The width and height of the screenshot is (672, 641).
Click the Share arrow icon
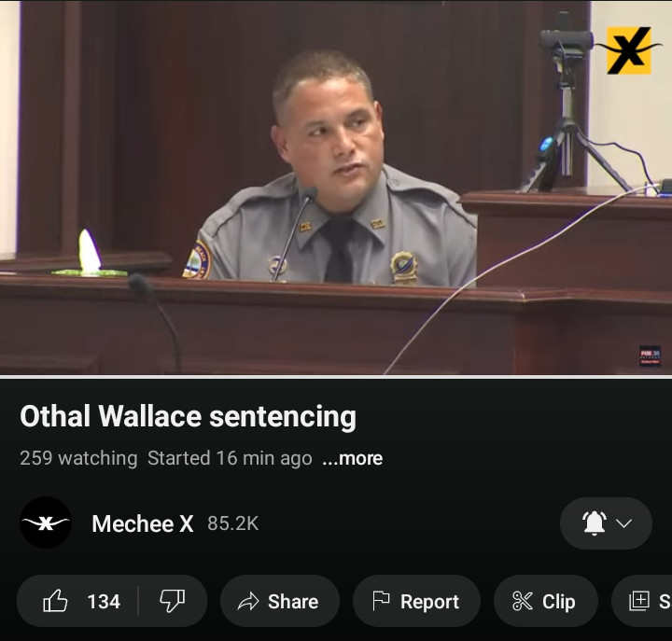pos(248,602)
